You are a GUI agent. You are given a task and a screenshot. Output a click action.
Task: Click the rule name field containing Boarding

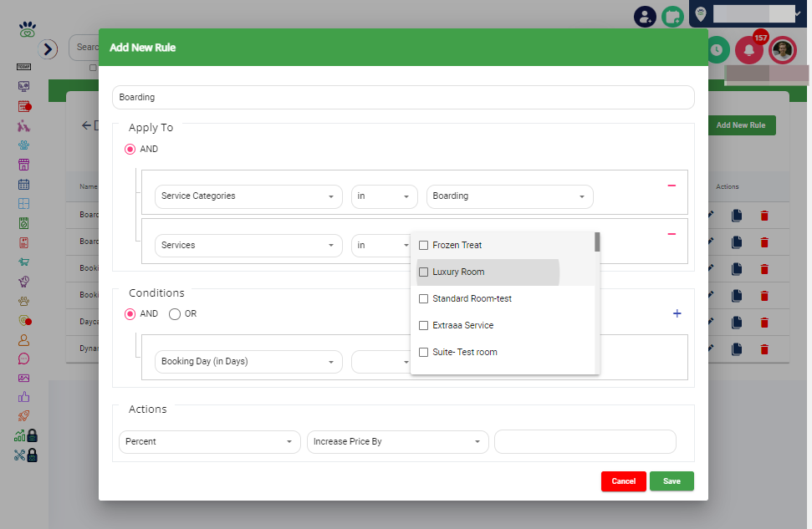click(x=403, y=97)
